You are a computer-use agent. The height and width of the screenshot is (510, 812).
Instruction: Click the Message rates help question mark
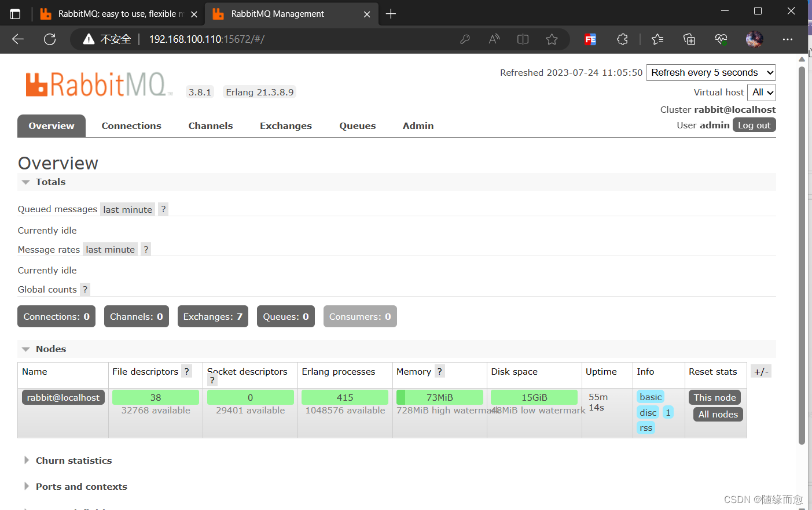pyautogui.click(x=145, y=249)
